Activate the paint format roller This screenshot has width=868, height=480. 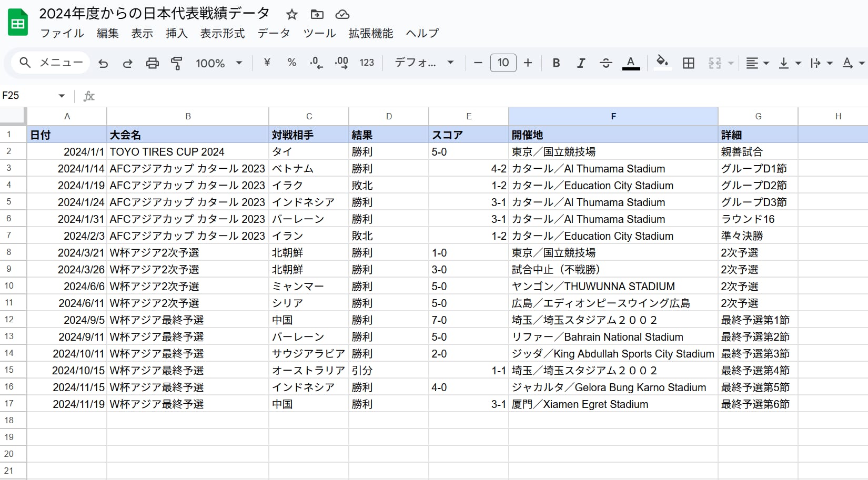coord(176,63)
